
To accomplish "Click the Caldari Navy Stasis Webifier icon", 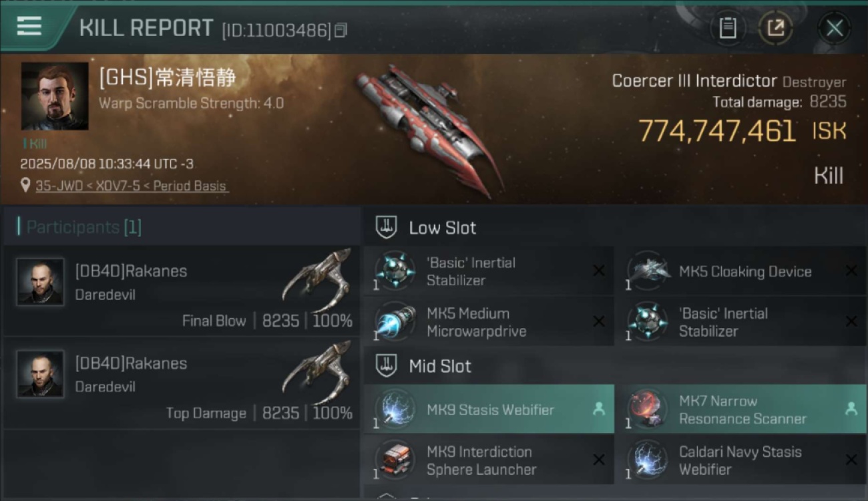I will (647, 459).
